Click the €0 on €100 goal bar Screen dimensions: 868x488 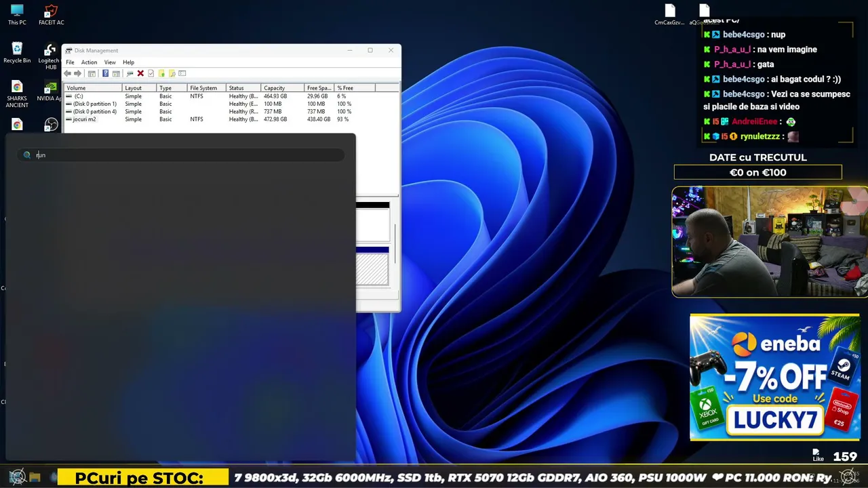click(758, 173)
